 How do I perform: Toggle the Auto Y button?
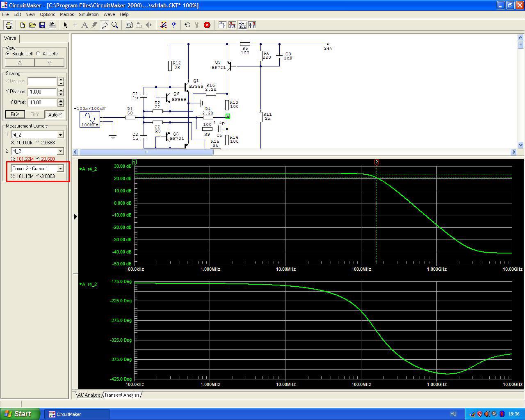click(x=55, y=114)
